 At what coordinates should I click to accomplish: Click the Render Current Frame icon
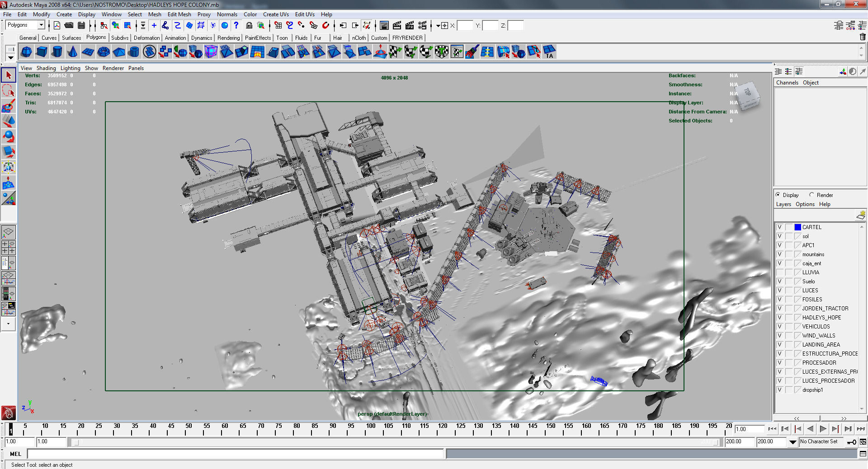[x=397, y=25]
